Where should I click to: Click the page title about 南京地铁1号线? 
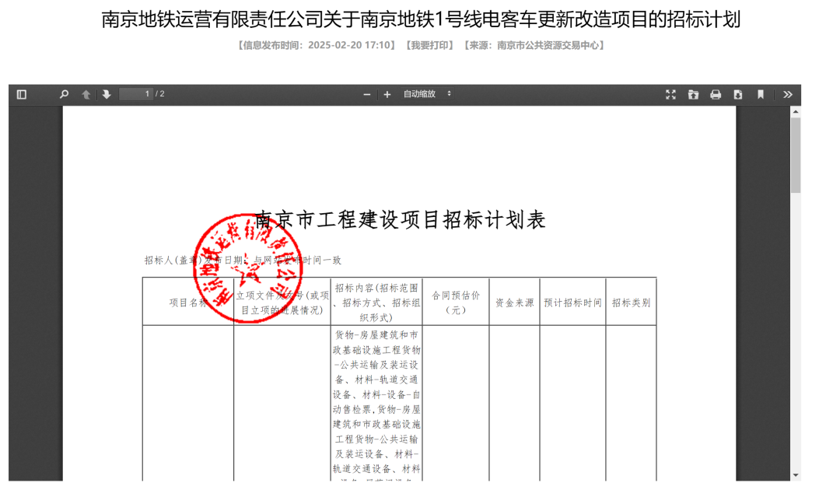[421, 19]
